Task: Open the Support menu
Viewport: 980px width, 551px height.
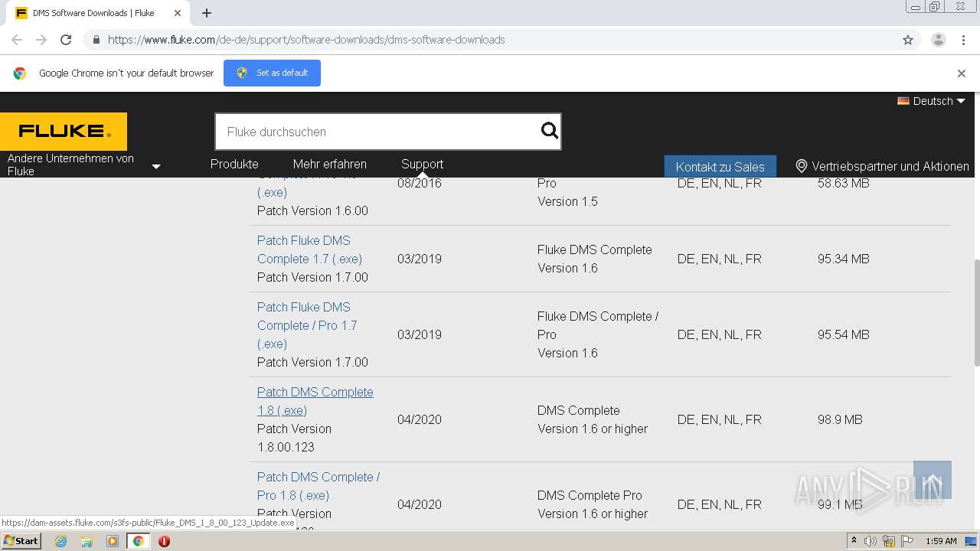Action: (422, 164)
